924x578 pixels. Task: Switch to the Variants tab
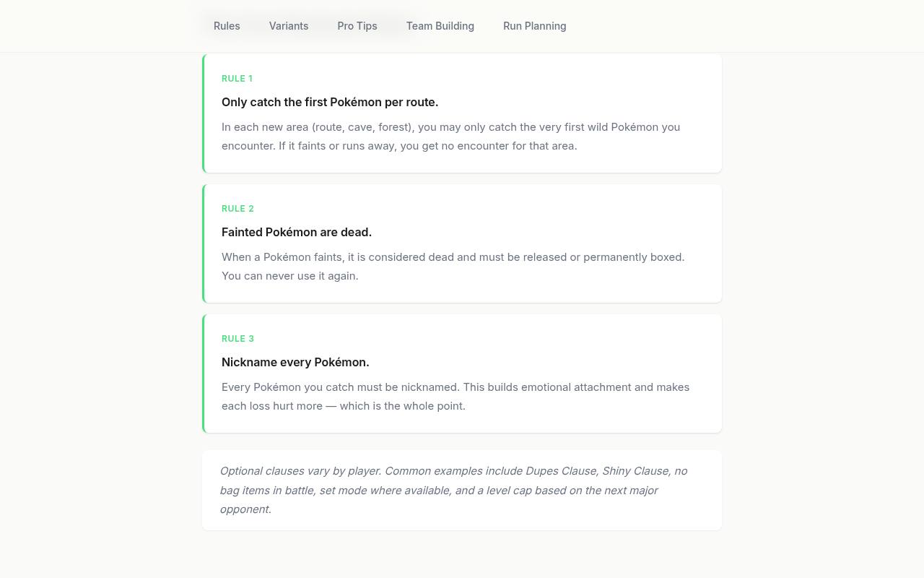pyautogui.click(x=289, y=26)
